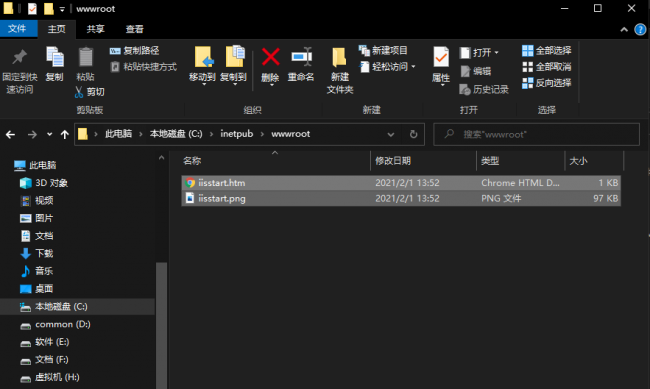Open Music (音乐) in sidebar
650x389 pixels.
point(37,271)
